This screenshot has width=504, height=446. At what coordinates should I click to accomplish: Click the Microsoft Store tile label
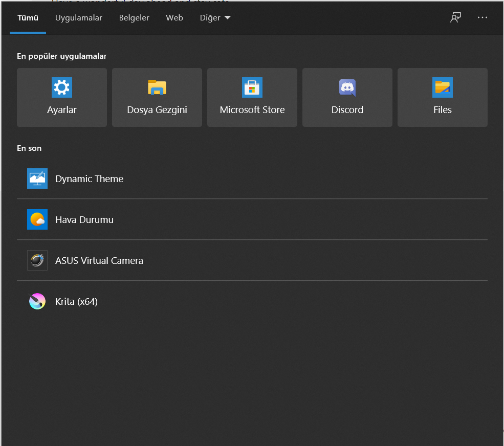252,110
